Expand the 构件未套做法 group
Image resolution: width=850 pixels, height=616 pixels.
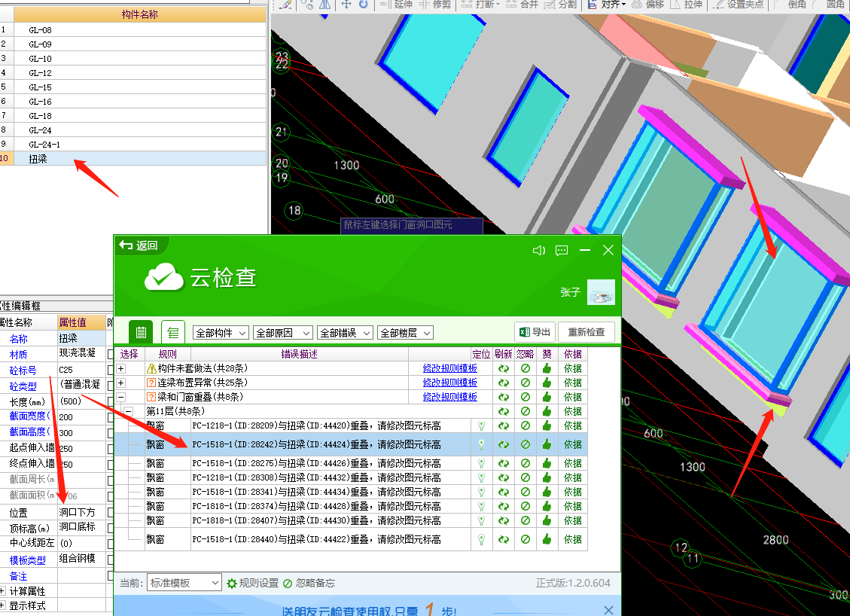[121, 369]
